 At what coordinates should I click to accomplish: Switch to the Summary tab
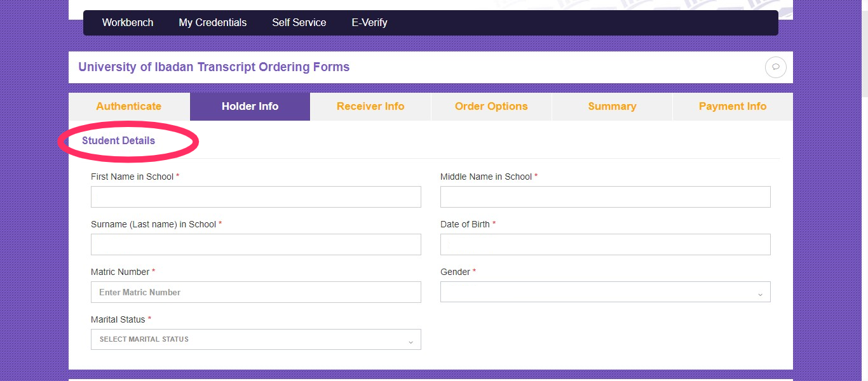click(x=612, y=106)
